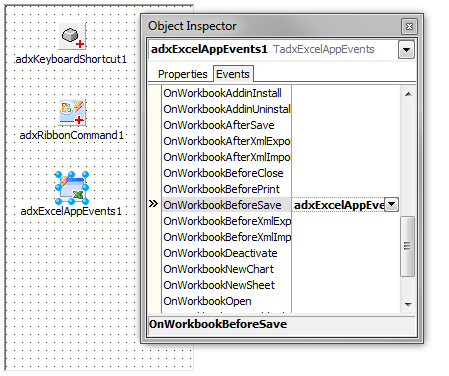
Task: Open the OnWorkbookBeforeSave handler dropdown
Action: tap(391, 204)
